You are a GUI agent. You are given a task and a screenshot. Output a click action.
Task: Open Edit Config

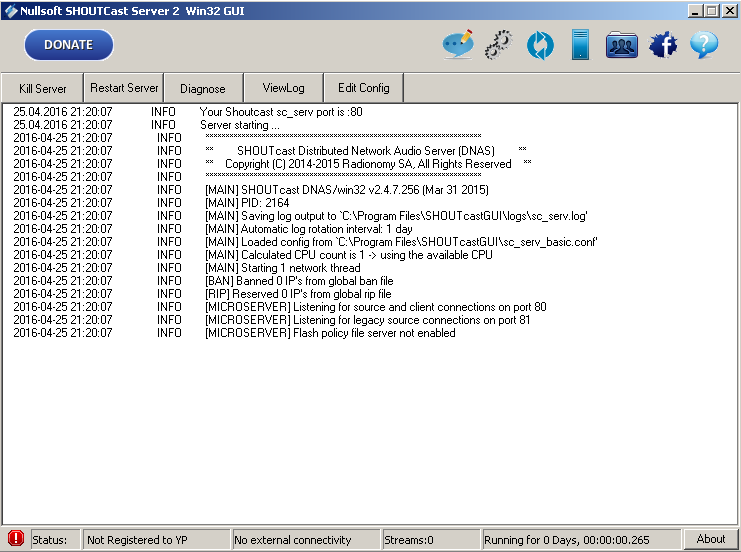point(363,88)
